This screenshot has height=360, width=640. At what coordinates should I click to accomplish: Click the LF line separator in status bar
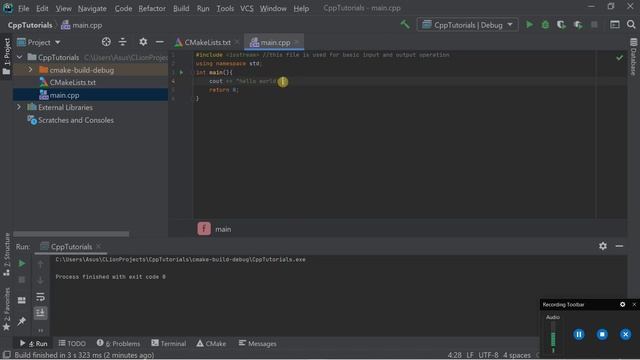point(470,355)
